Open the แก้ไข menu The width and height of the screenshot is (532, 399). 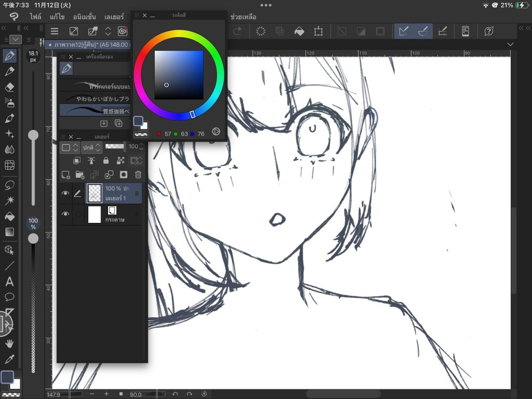point(57,16)
